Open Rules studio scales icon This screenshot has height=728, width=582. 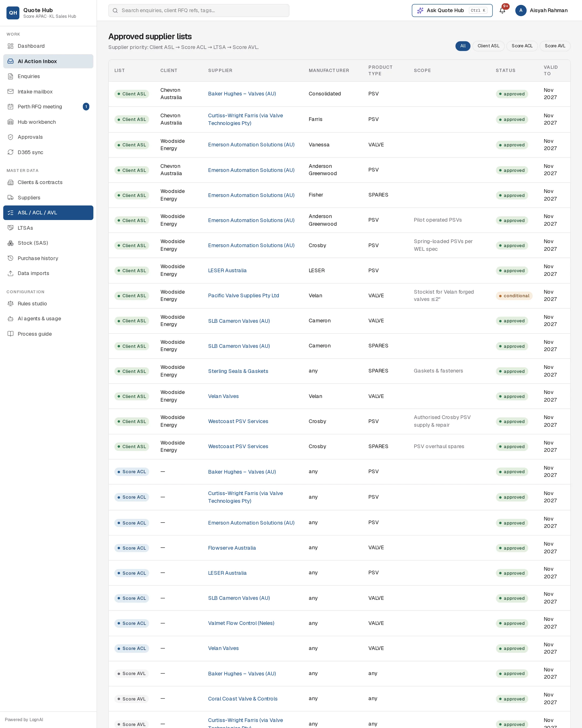(11, 304)
